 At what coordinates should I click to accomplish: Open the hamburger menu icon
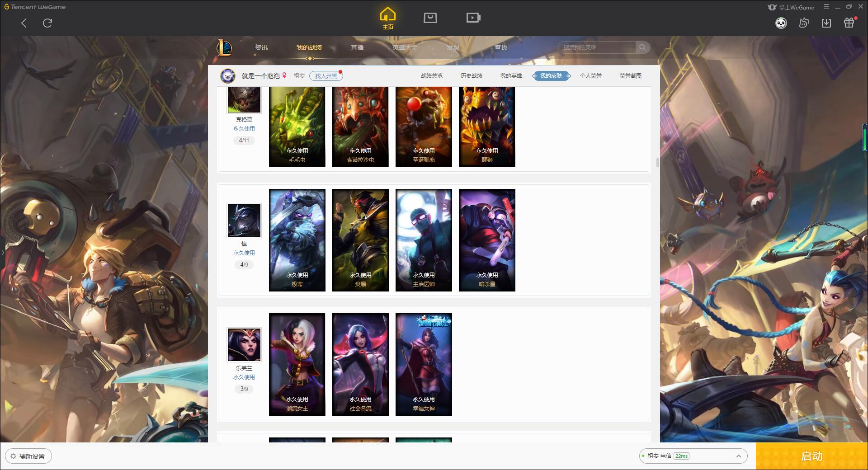(826, 7)
